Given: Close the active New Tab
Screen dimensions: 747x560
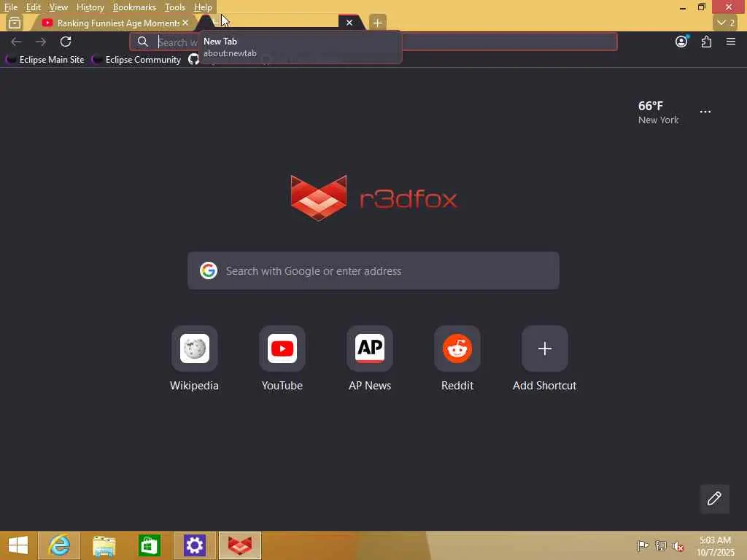Looking at the screenshot, I should click(x=349, y=23).
